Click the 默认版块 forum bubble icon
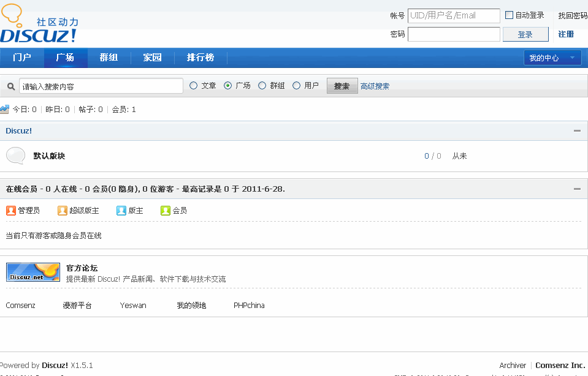The width and height of the screenshot is (588, 376). pyautogui.click(x=16, y=156)
